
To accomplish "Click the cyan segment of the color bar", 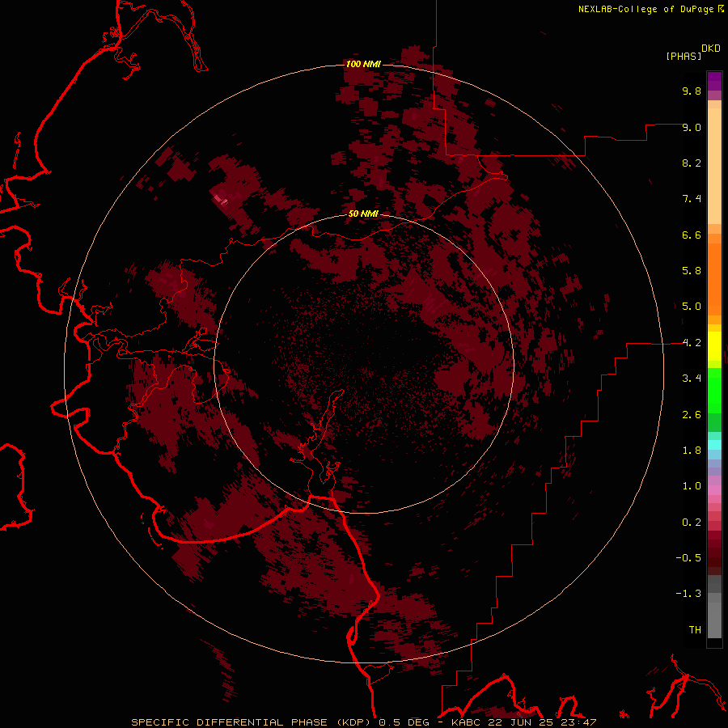I will pos(714,444).
